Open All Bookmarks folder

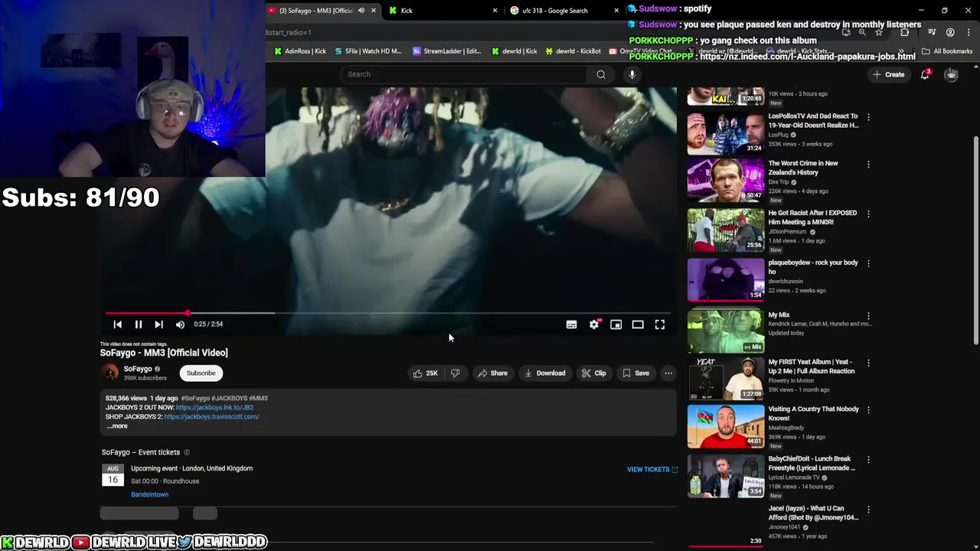(x=947, y=51)
